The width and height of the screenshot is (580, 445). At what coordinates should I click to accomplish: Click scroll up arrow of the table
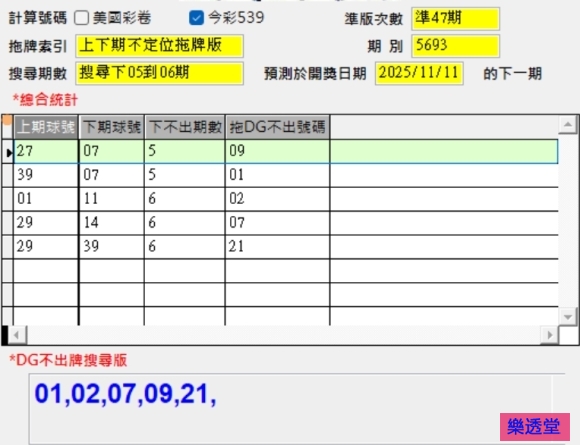pyautogui.click(x=567, y=125)
